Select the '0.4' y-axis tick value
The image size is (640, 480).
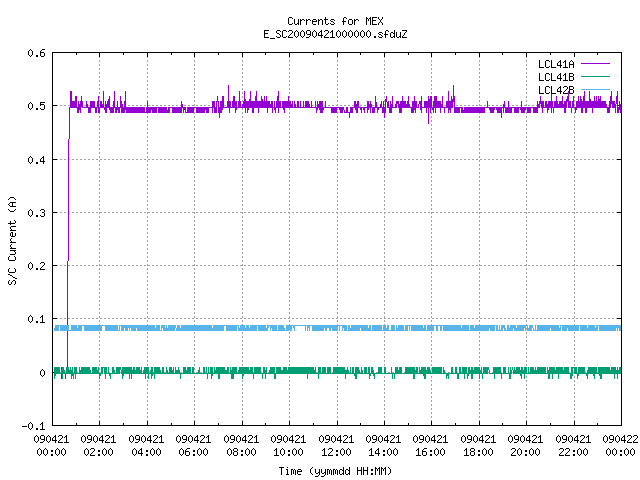[36, 160]
